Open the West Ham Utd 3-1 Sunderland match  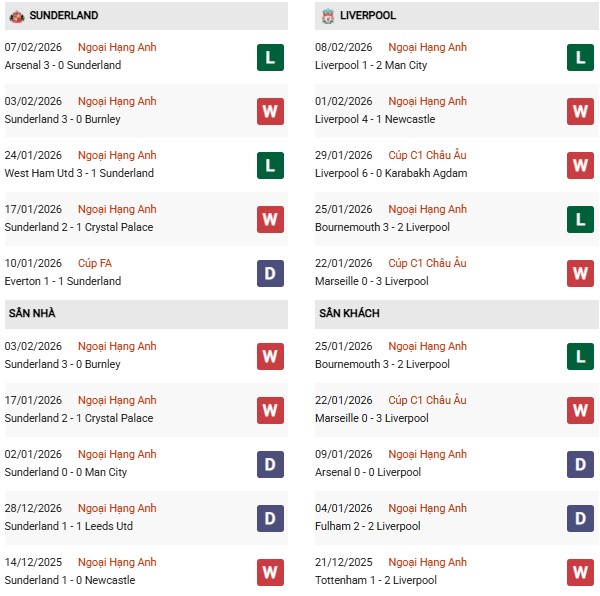pyautogui.click(x=79, y=173)
